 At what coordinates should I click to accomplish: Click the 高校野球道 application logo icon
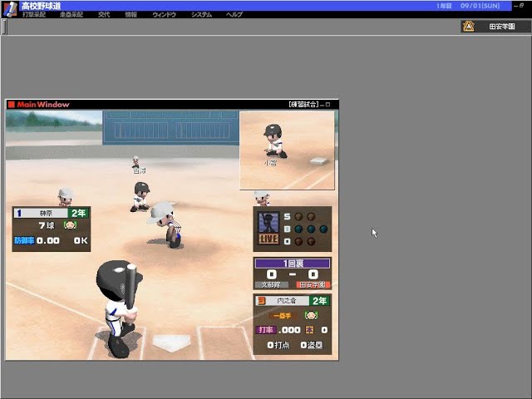click(10, 9)
